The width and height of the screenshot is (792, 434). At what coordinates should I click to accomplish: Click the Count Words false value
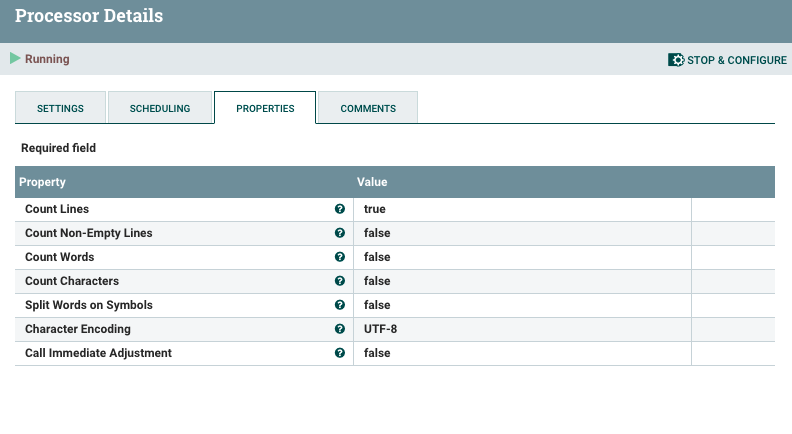tap(377, 257)
